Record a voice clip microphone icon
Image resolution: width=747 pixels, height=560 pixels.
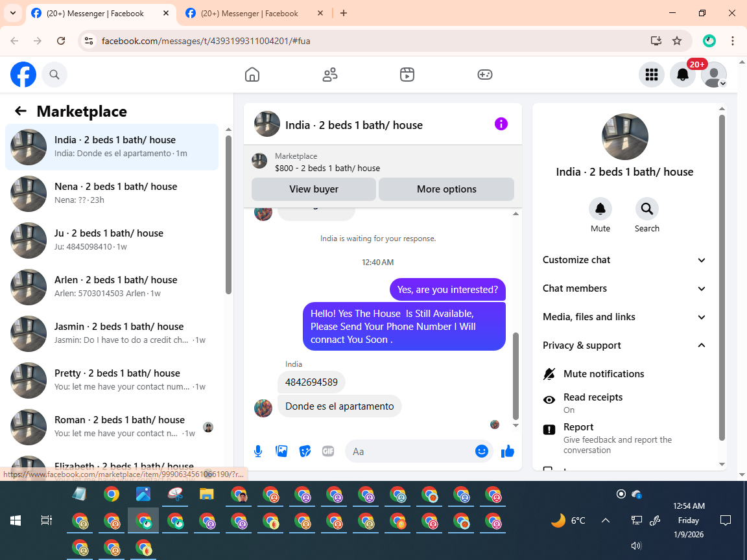point(257,451)
